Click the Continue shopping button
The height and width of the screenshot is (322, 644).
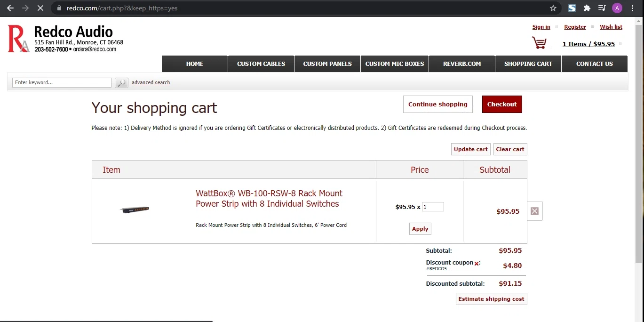437,104
